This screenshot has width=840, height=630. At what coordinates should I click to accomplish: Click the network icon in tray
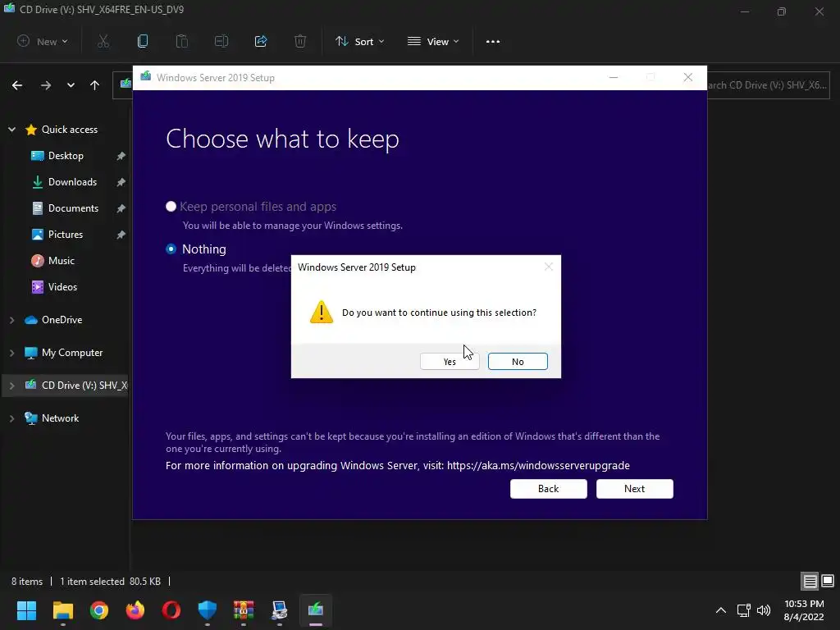743,610
